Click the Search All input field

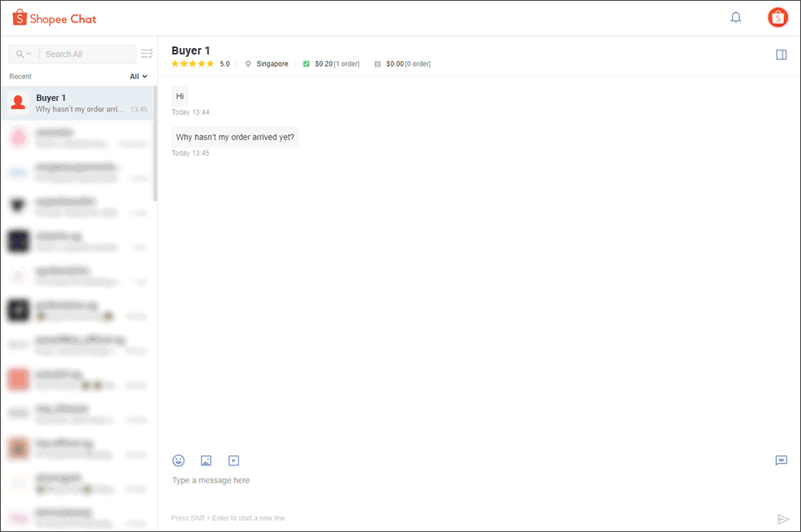point(87,54)
